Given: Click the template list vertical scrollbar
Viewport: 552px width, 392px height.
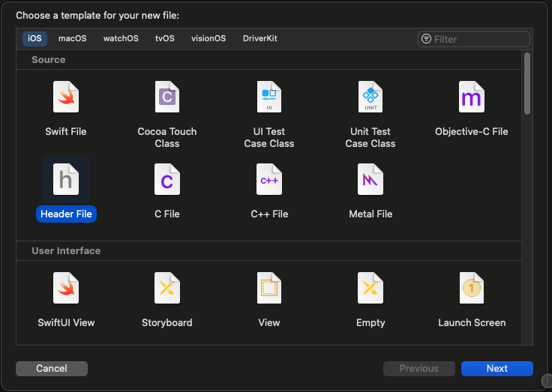Looking at the screenshot, I should 527,83.
